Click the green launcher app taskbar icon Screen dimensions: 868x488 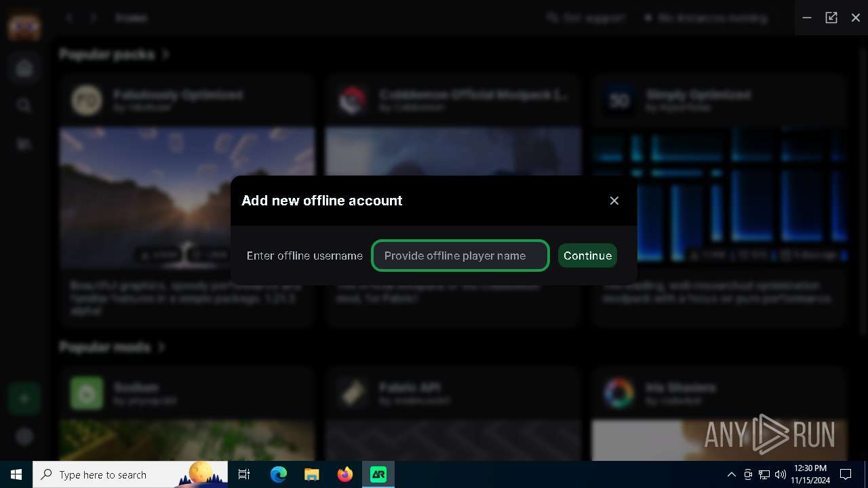point(378,474)
